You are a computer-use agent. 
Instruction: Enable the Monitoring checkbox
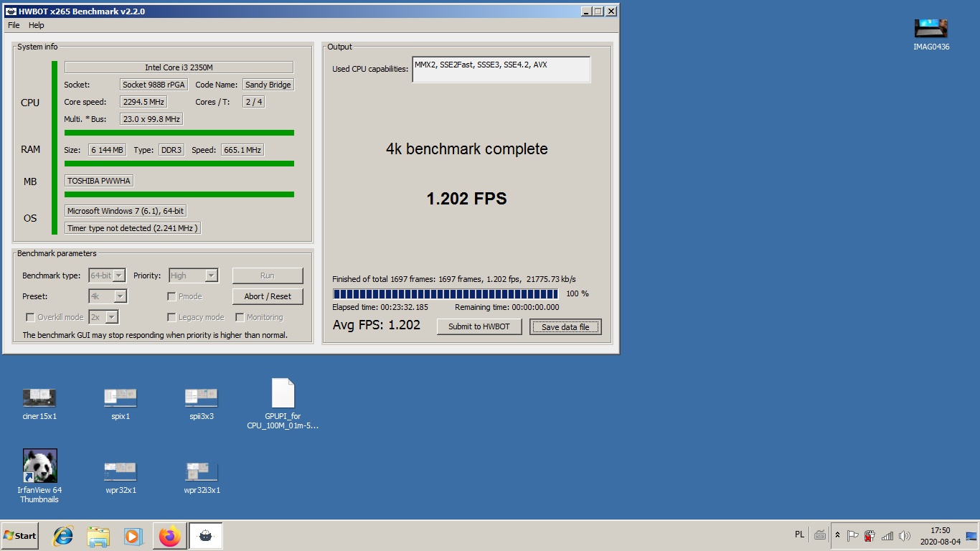pyautogui.click(x=240, y=317)
